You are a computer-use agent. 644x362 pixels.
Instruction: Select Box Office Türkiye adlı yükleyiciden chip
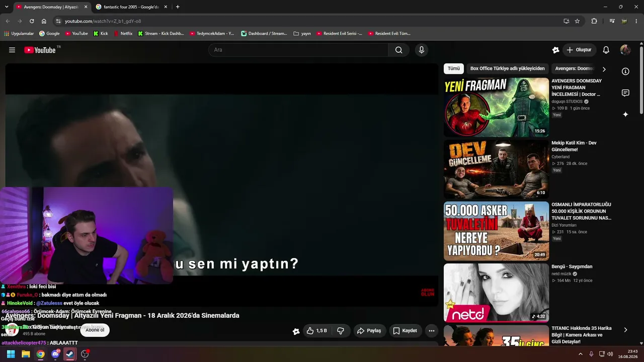pyautogui.click(x=507, y=68)
